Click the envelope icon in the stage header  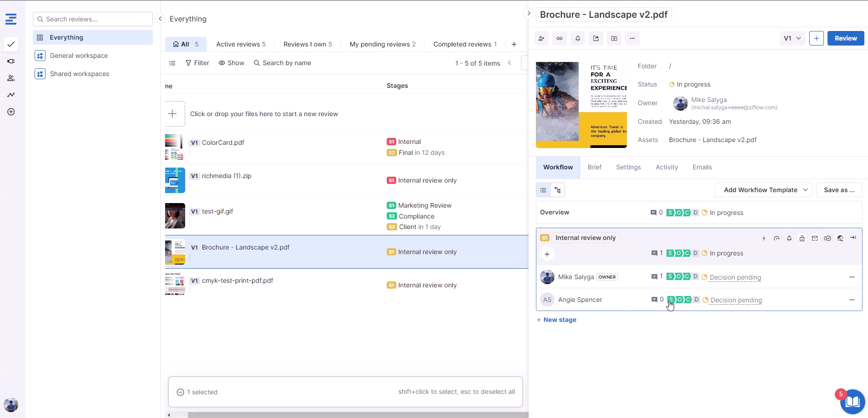[x=815, y=238]
